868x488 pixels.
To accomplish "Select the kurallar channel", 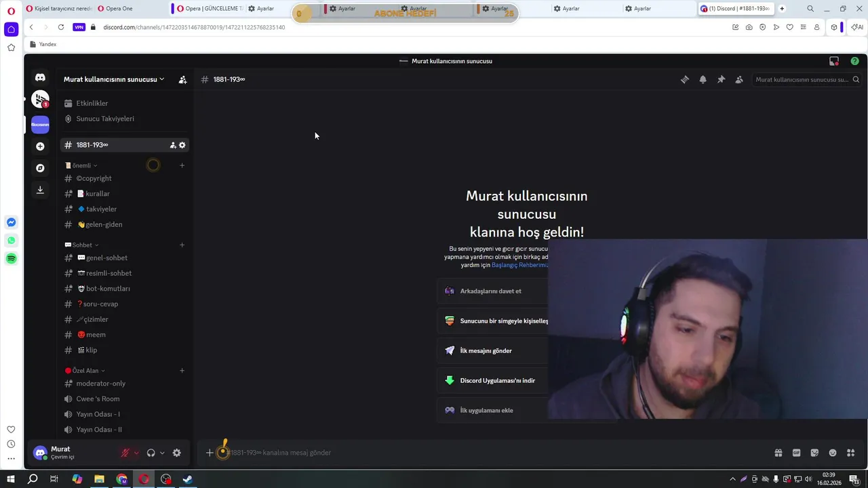I will pyautogui.click(x=124, y=194).
